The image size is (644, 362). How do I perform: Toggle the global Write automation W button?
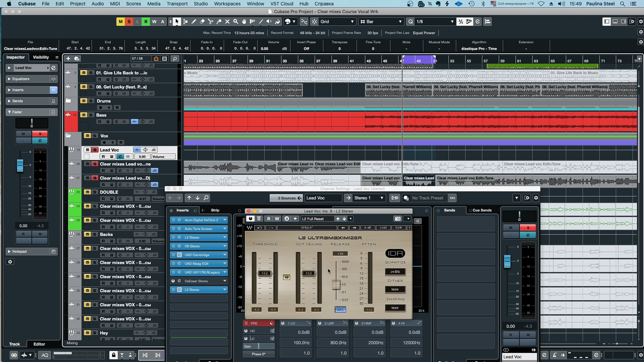(x=154, y=22)
